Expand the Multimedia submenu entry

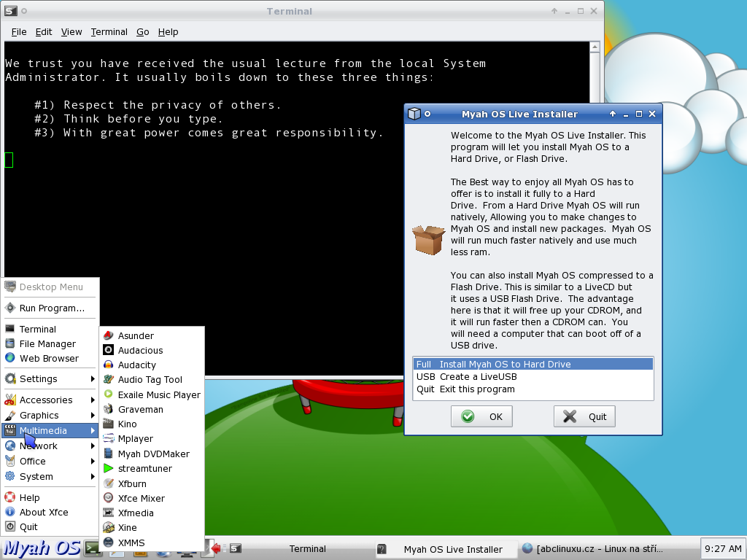(x=50, y=430)
